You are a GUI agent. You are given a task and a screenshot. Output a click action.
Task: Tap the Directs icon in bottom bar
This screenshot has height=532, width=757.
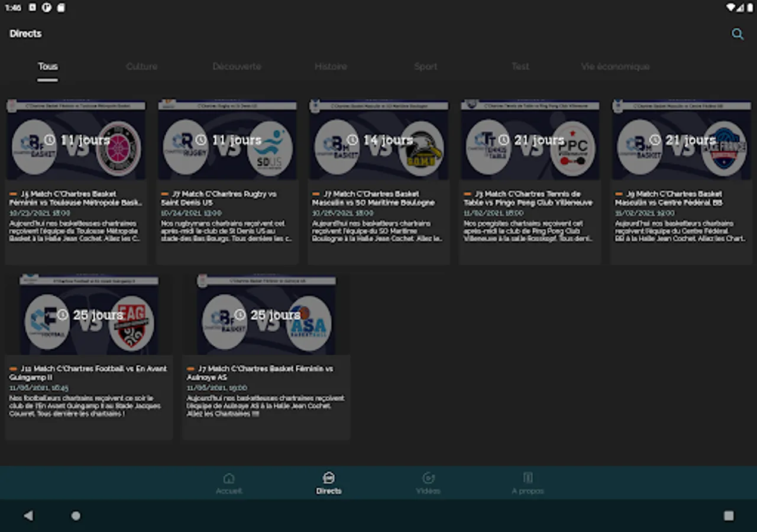pos(329,478)
